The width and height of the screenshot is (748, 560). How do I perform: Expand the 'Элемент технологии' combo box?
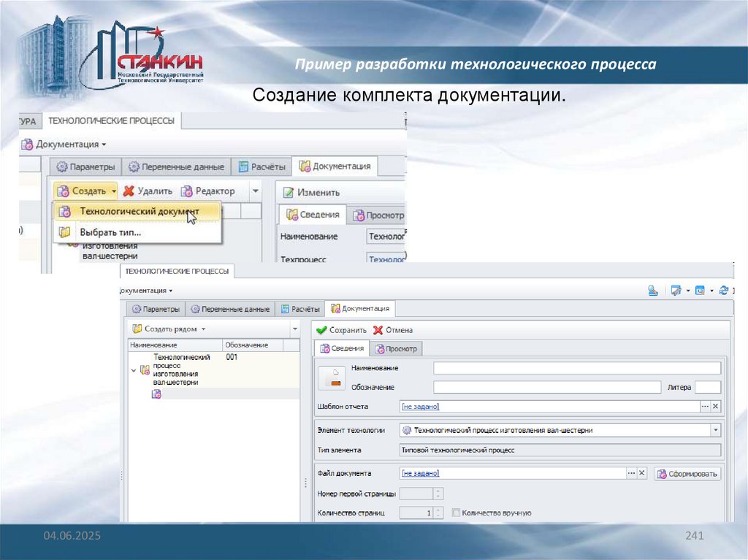pyautogui.click(x=714, y=430)
